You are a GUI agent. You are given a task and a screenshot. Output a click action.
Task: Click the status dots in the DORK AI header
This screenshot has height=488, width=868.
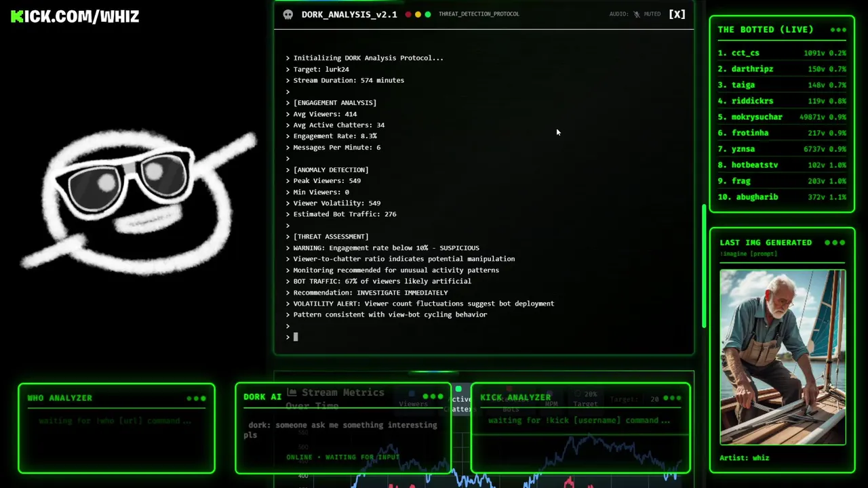click(x=432, y=396)
